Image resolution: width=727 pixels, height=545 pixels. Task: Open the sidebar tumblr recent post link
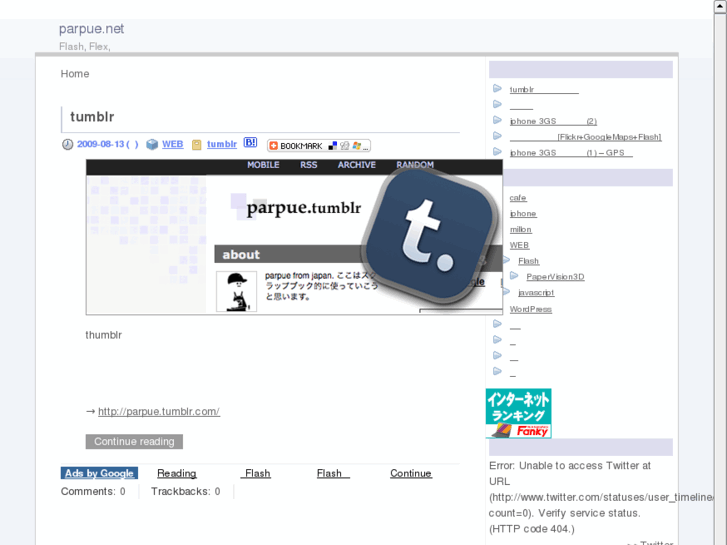tap(544, 90)
